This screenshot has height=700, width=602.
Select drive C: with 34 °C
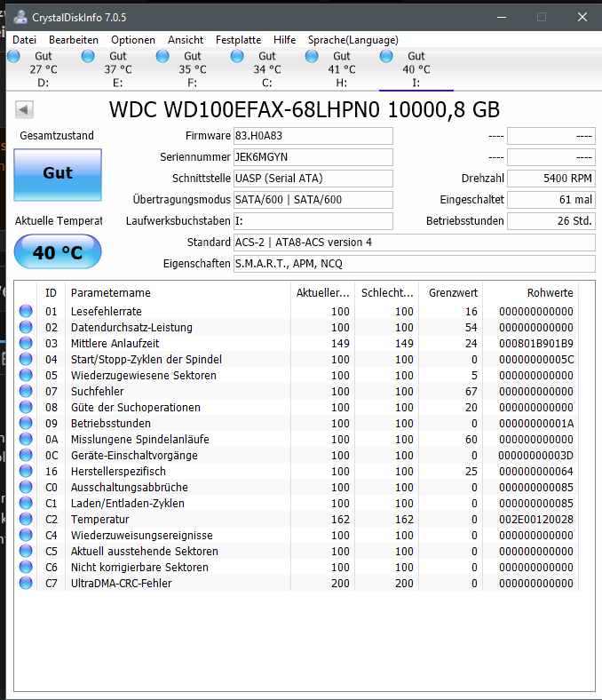[x=267, y=69]
